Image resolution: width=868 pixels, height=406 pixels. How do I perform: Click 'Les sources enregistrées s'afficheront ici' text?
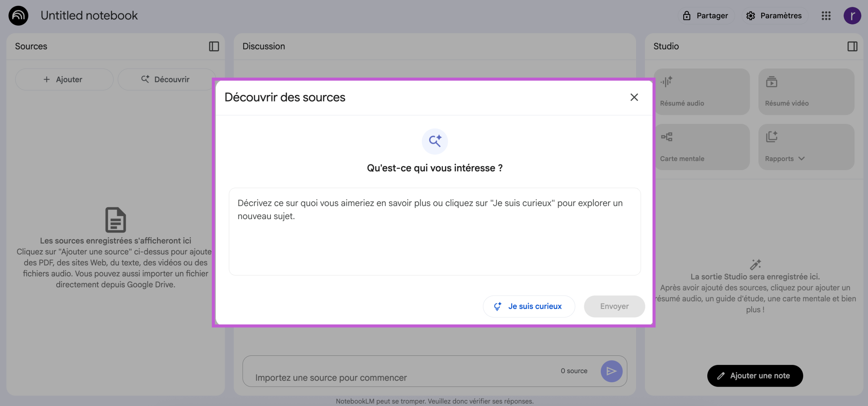click(116, 241)
